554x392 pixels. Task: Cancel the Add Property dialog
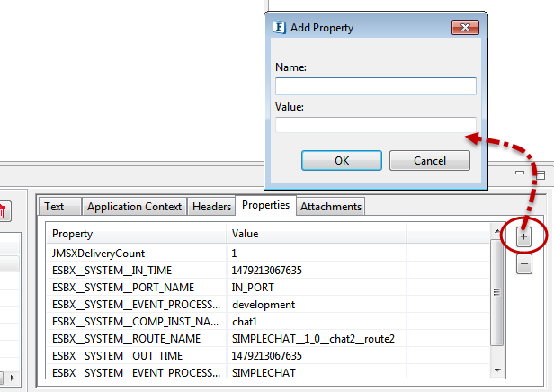429,161
